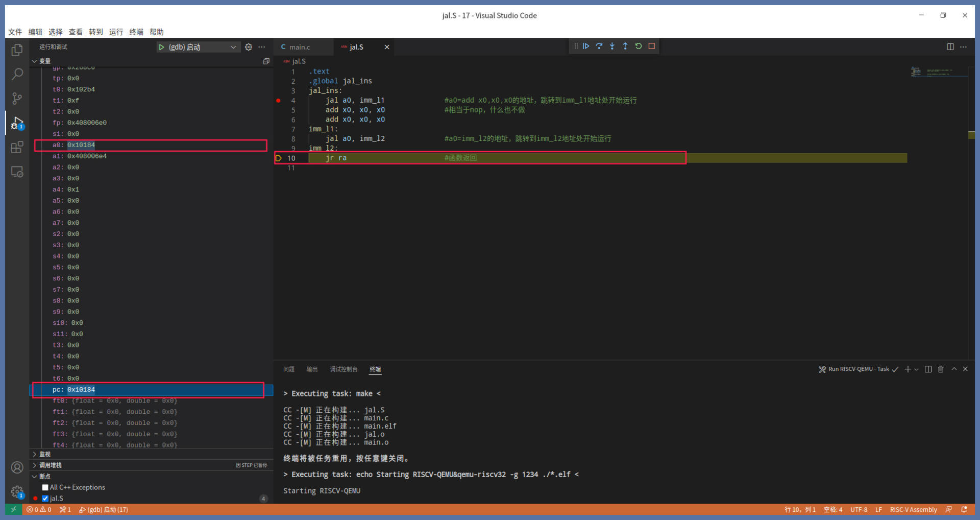Expand the 调用堆栈 call stack section
Image resolution: width=980 pixels, height=520 pixels.
[50, 465]
